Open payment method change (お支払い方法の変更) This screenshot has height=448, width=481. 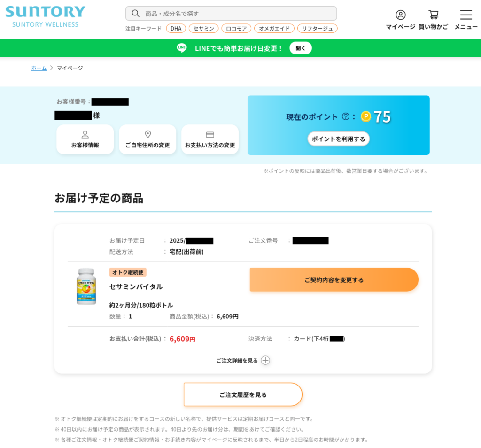click(210, 139)
